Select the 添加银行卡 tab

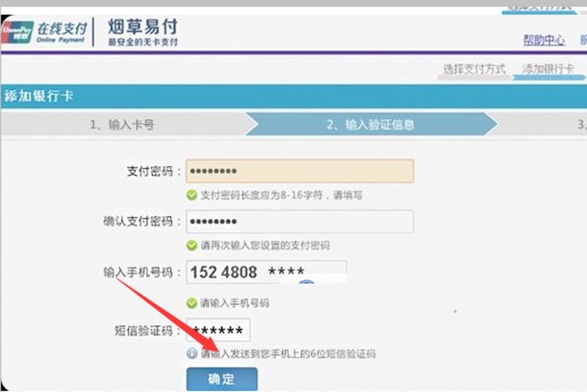click(x=548, y=69)
